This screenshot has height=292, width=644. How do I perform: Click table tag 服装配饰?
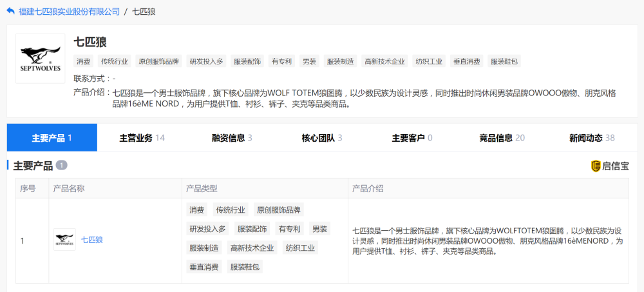pos(252,229)
